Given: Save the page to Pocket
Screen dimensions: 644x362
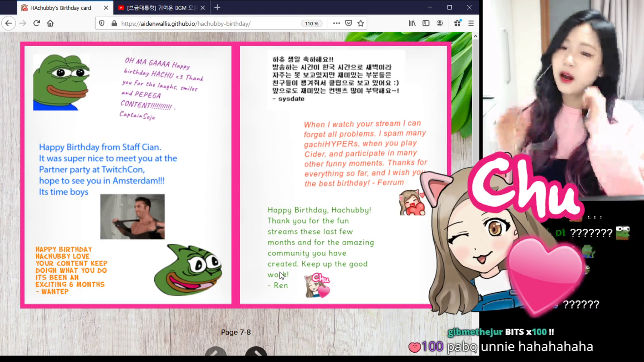Looking at the screenshot, I should pyautogui.click(x=349, y=23).
